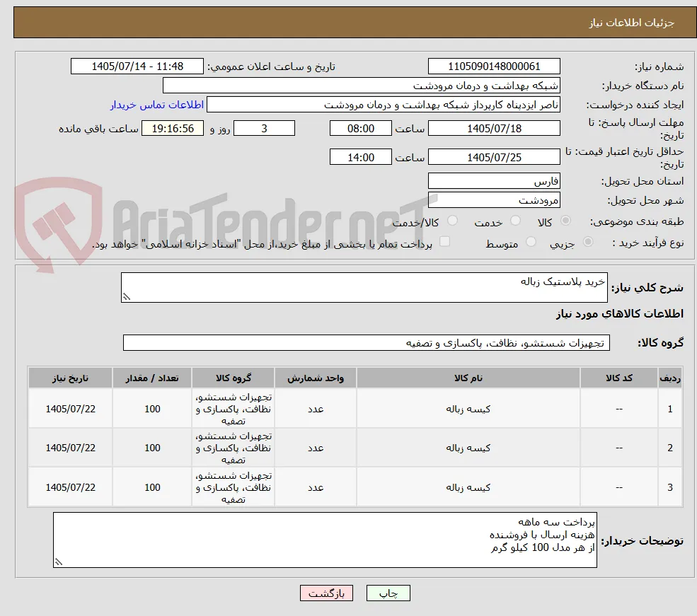697x616 pixels.
Task: Click date 1405/07/22 in row 1
Action: [70, 409]
